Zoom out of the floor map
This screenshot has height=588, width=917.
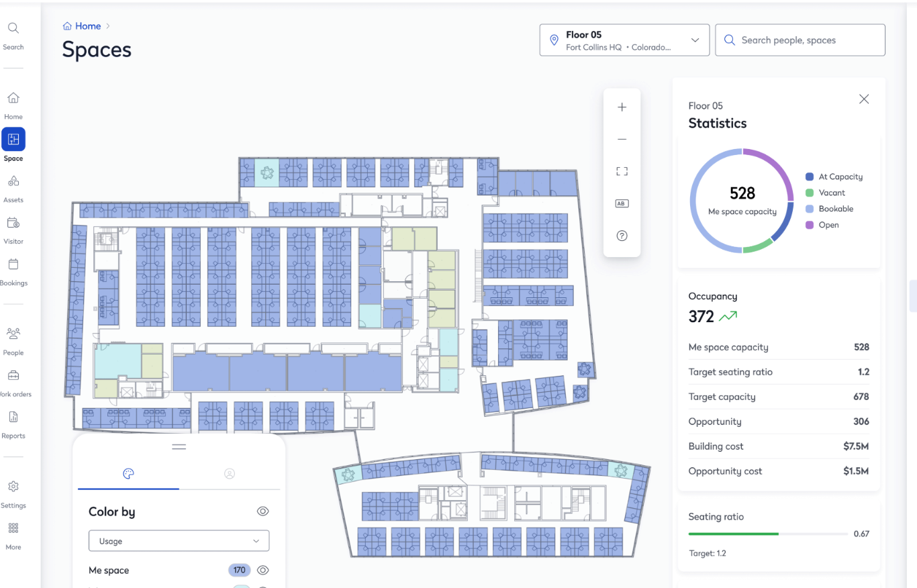pos(622,139)
